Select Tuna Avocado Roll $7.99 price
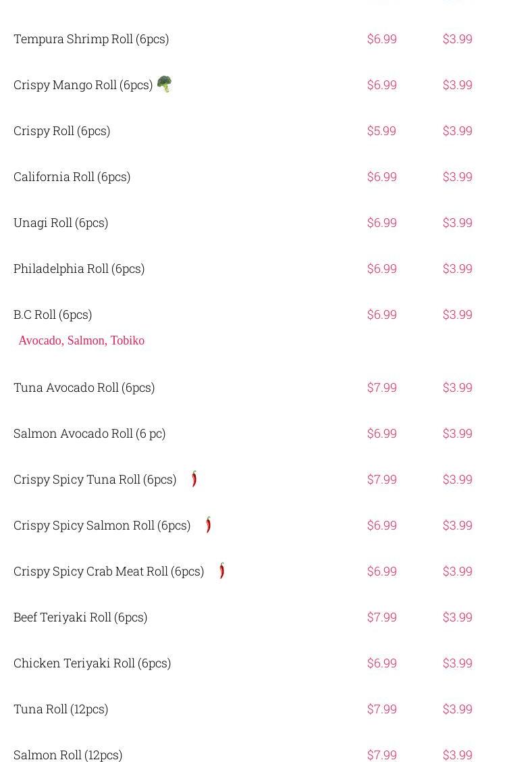 point(382,387)
